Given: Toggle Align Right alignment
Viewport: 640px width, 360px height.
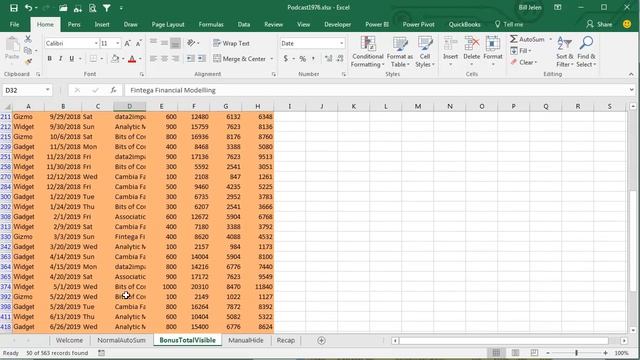Looking at the screenshot, I should 176,59.
